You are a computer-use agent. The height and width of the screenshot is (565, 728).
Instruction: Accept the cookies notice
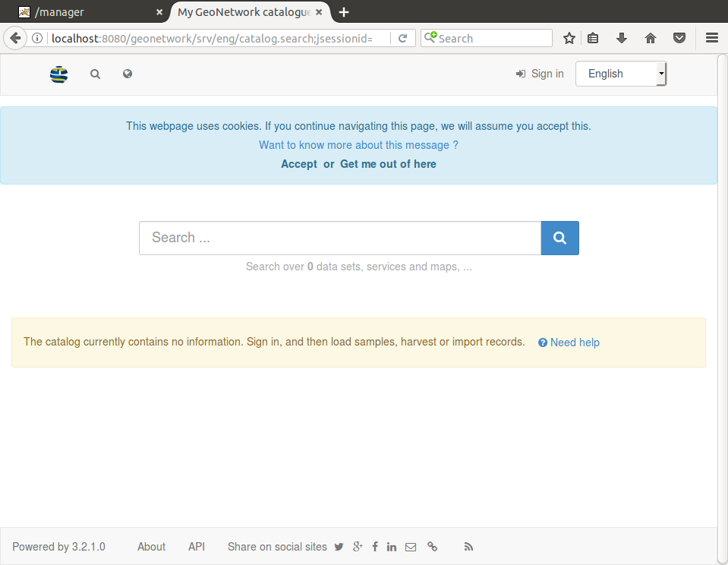click(299, 164)
